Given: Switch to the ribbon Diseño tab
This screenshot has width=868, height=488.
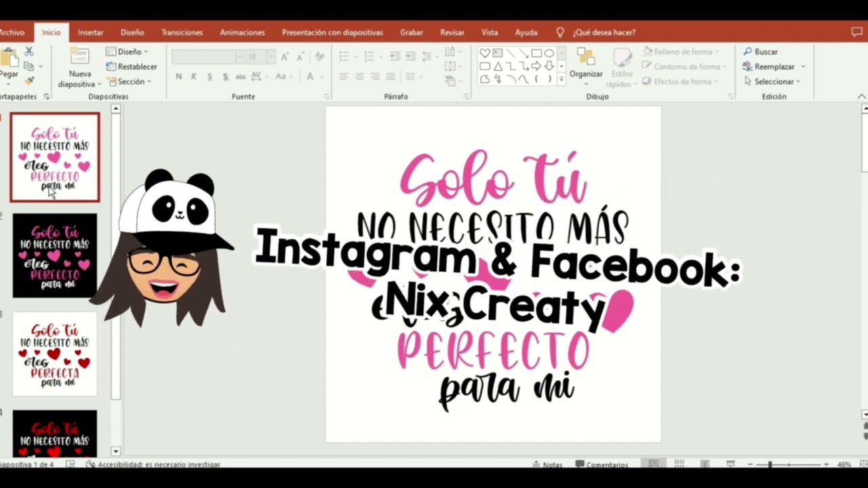Looking at the screenshot, I should tap(132, 33).
